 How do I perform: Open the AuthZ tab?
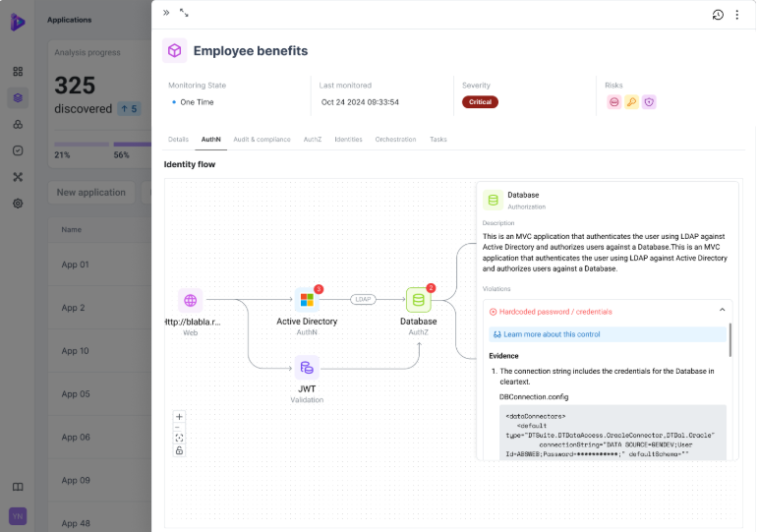pos(313,140)
